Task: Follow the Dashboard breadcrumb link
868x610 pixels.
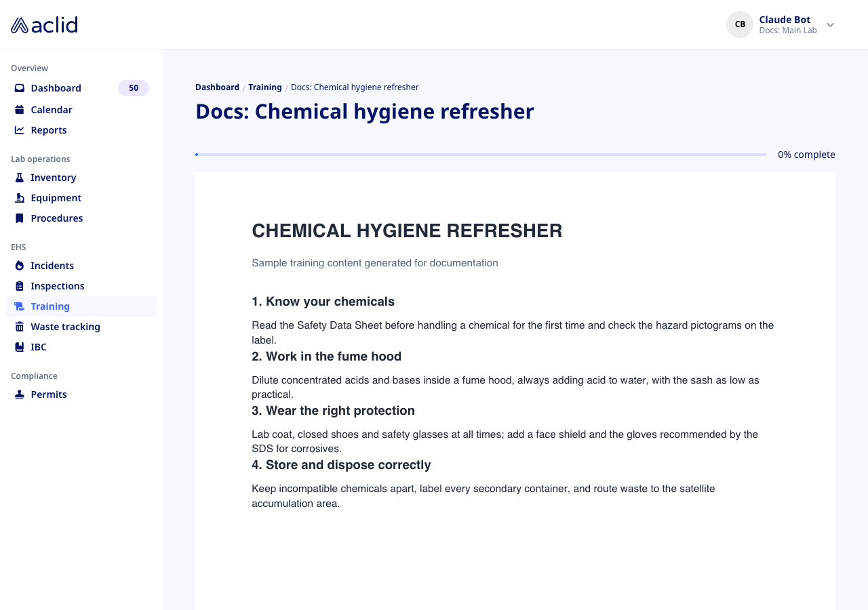Action: point(217,87)
